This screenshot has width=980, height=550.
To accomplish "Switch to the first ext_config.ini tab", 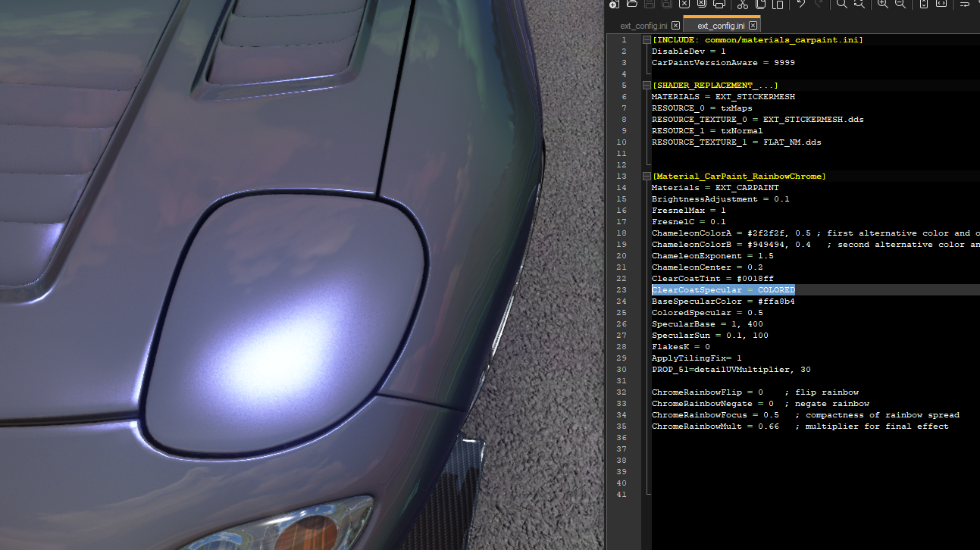I will pyautogui.click(x=644, y=25).
